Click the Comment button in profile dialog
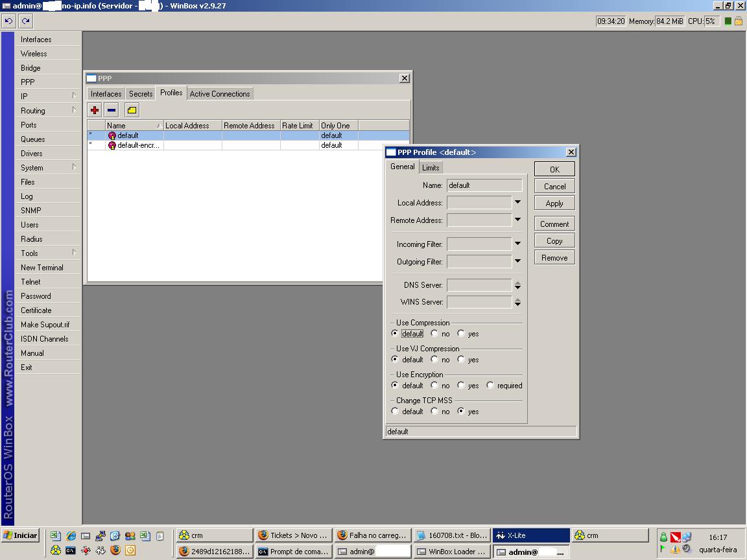The height and width of the screenshot is (560, 747). 554,224
